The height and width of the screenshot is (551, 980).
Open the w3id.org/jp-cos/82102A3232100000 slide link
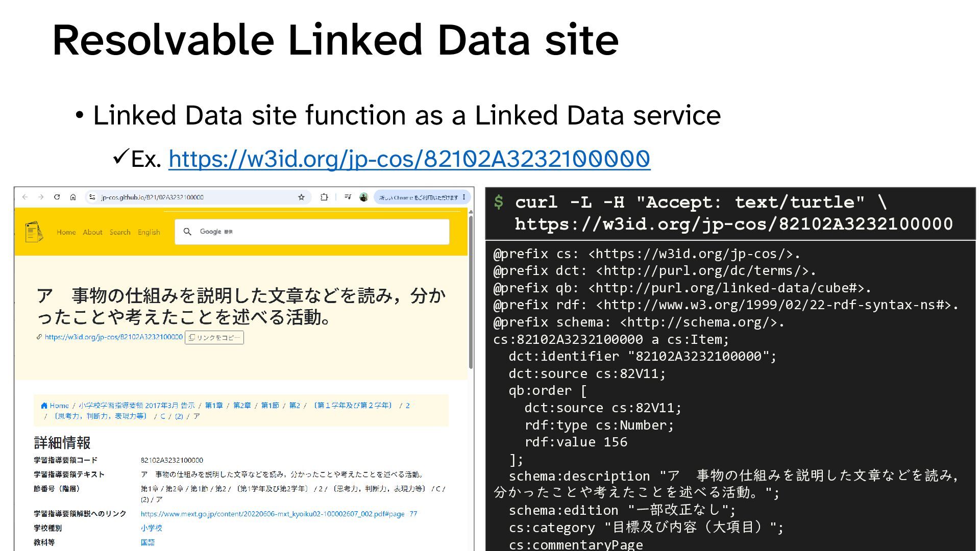[409, 159]
